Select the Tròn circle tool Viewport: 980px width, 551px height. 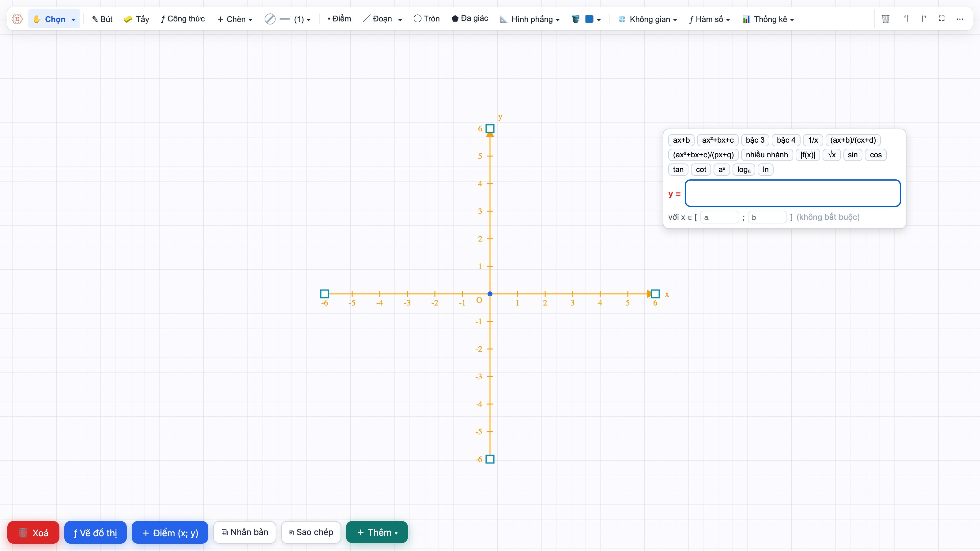[x=427, y=19]
